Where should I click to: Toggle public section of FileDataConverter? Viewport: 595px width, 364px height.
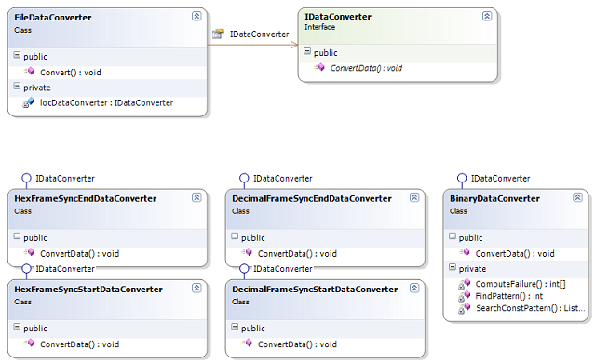tap(17, 55)
